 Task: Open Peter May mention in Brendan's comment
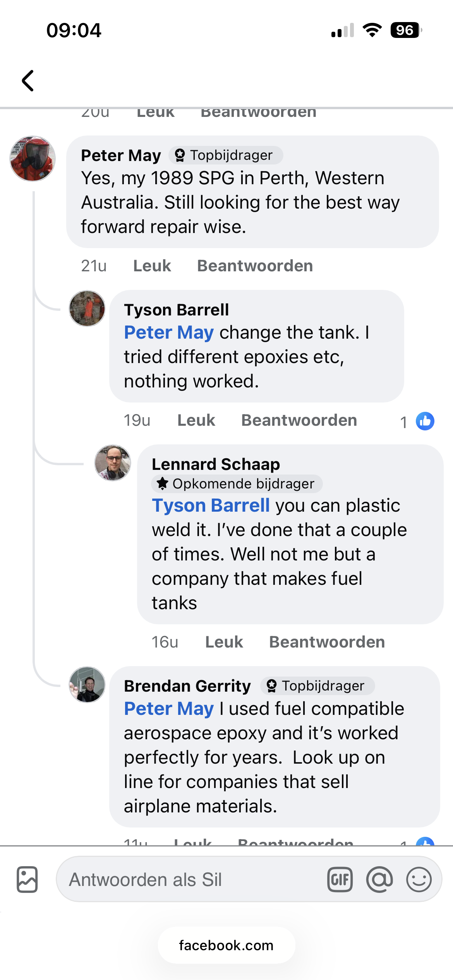coord(169,709)
